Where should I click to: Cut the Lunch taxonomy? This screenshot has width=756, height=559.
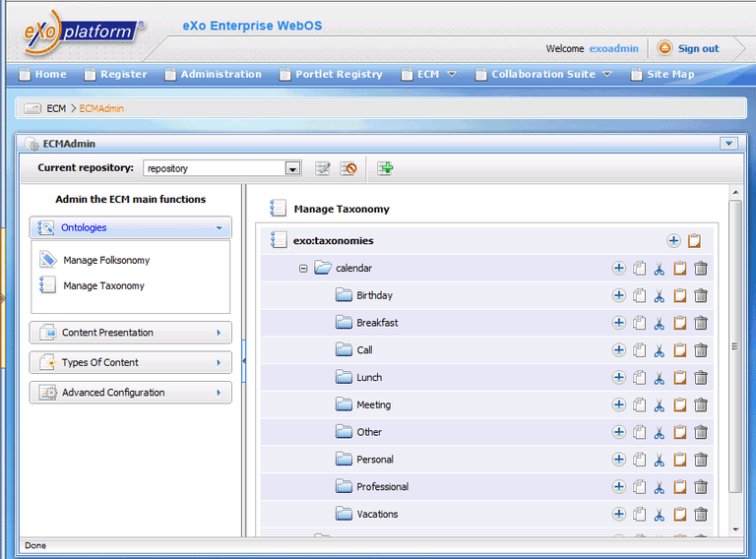[660, 377]
